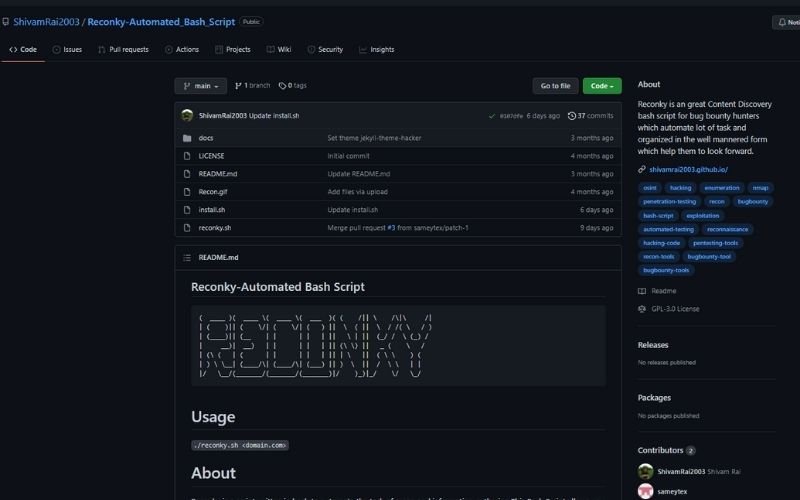
Task: Click the docs folder icon
Action: (x=187, y=138)
